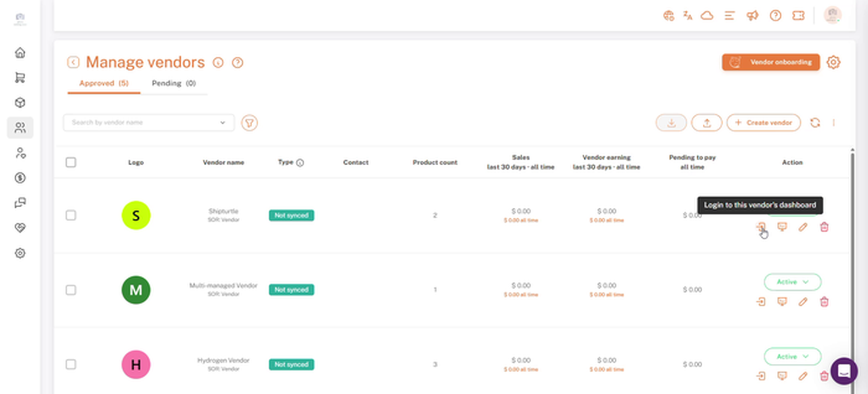Viewport: 868px width, 394px height.
Task: Click the back arrow beside Manage vendors
Action: [x=73, y=62]
